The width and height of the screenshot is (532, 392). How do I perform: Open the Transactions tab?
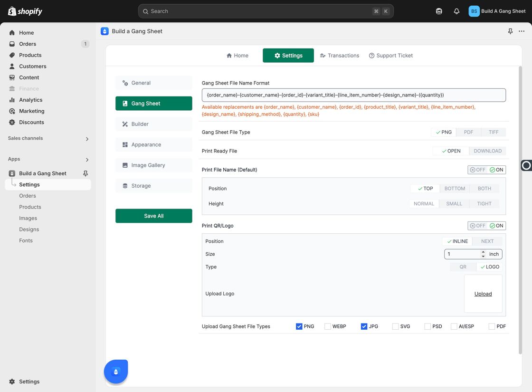click(340, 56)
